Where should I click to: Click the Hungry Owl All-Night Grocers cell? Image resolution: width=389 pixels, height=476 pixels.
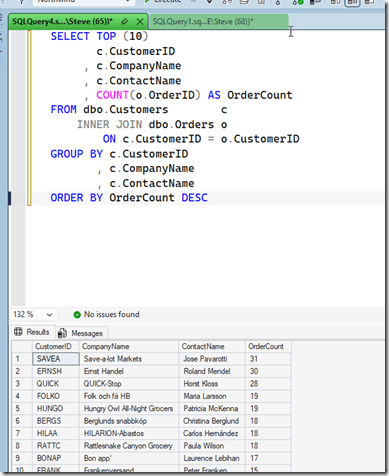(x=129, y=409)
